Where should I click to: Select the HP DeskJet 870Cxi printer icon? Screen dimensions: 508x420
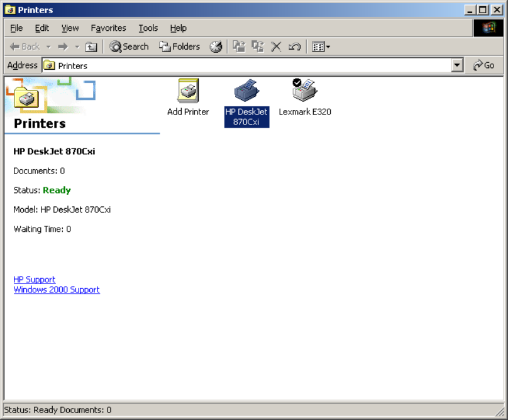246,102
